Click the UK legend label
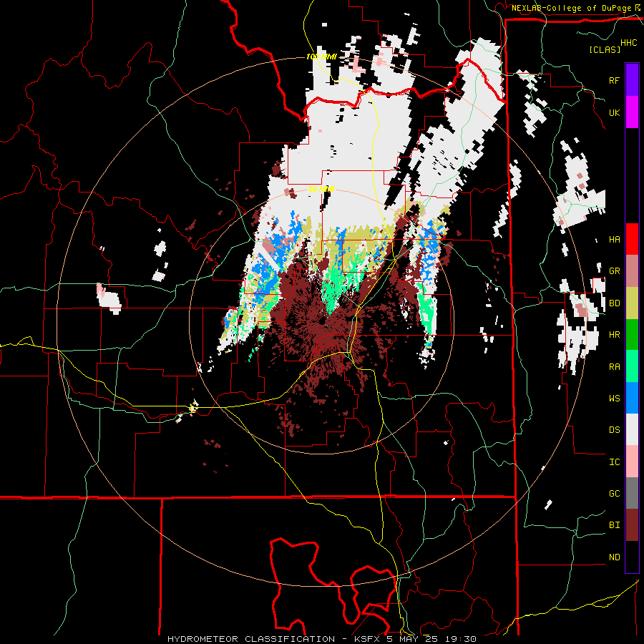 pyautogui.click(x=614, y=112)
